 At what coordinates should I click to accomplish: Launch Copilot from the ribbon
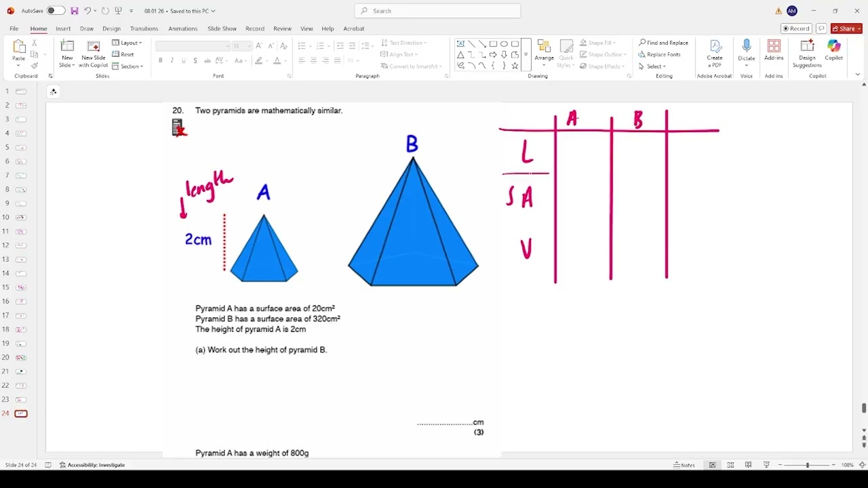[833, 51]
